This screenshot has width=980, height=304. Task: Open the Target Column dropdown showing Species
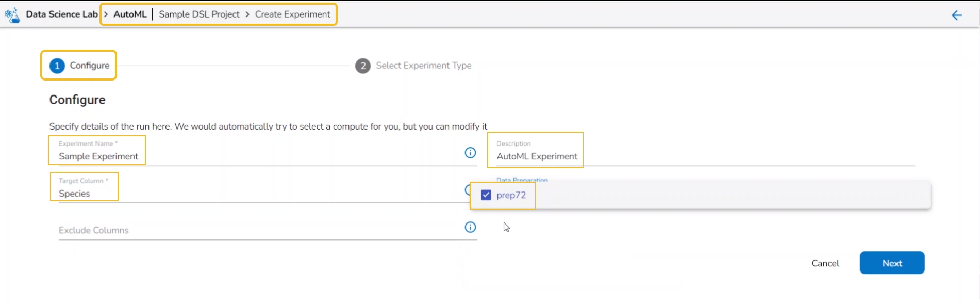(258, 194)
